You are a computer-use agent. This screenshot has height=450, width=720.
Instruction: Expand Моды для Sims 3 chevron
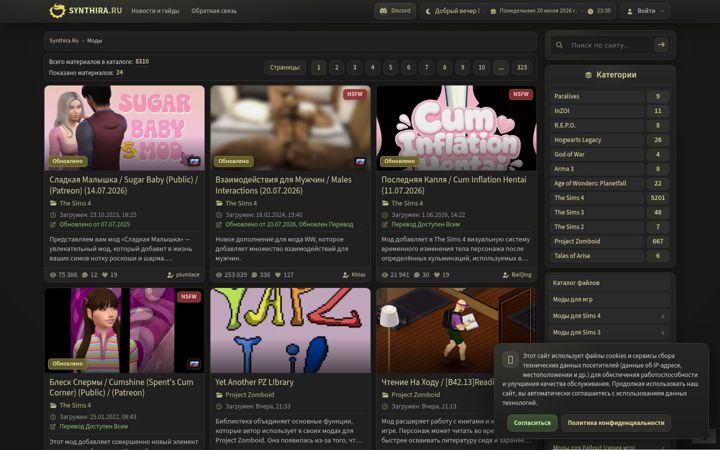click(663, 332)
